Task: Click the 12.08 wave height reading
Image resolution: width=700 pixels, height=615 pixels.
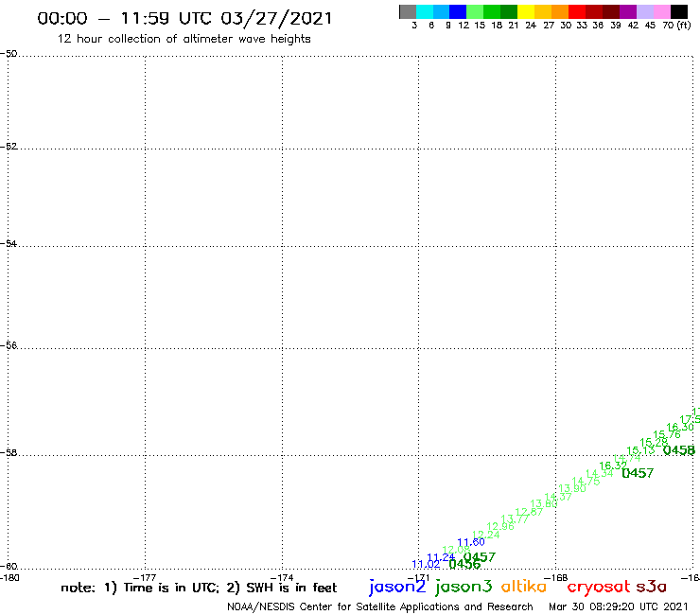Action: (x=456, y=550)
